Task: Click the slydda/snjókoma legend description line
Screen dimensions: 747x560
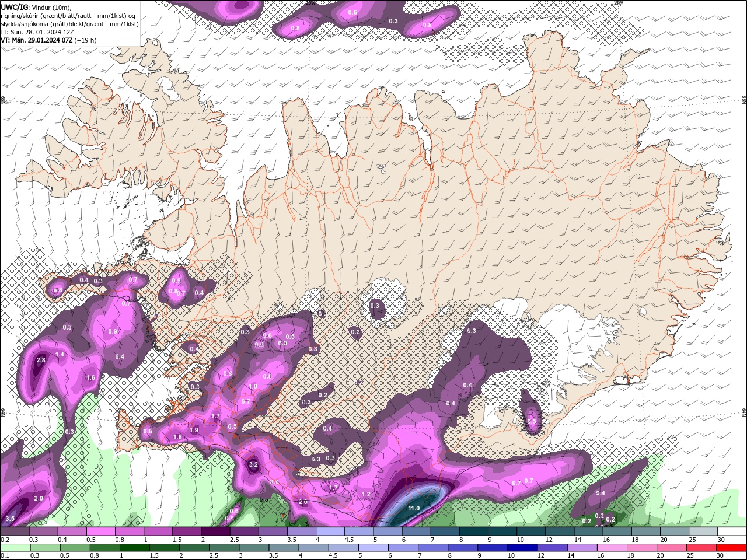Action: tap(69, 24)
